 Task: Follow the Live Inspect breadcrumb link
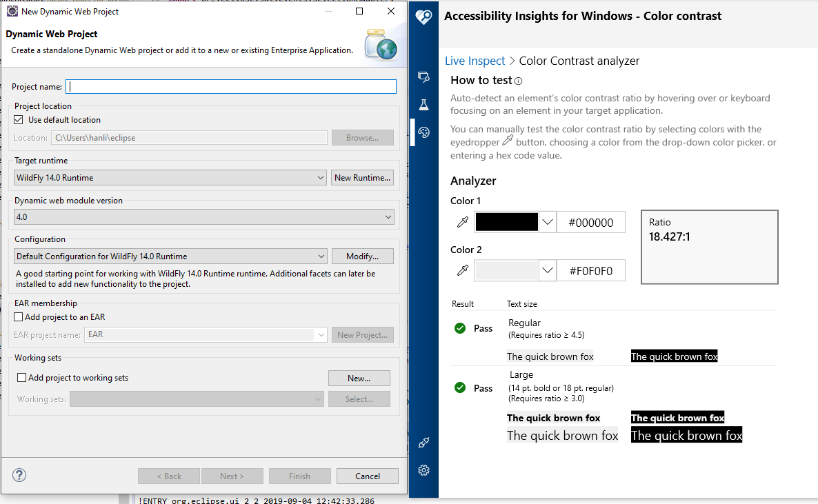click(475, 61)
